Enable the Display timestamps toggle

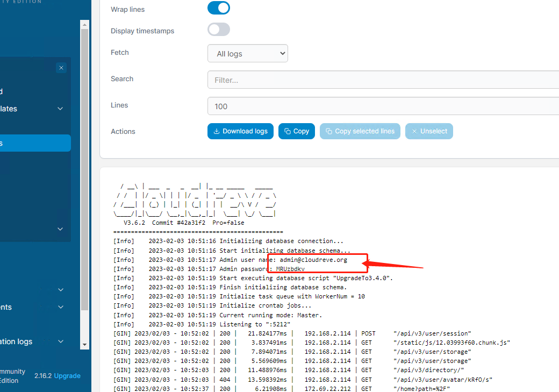(x=219, y=30)
